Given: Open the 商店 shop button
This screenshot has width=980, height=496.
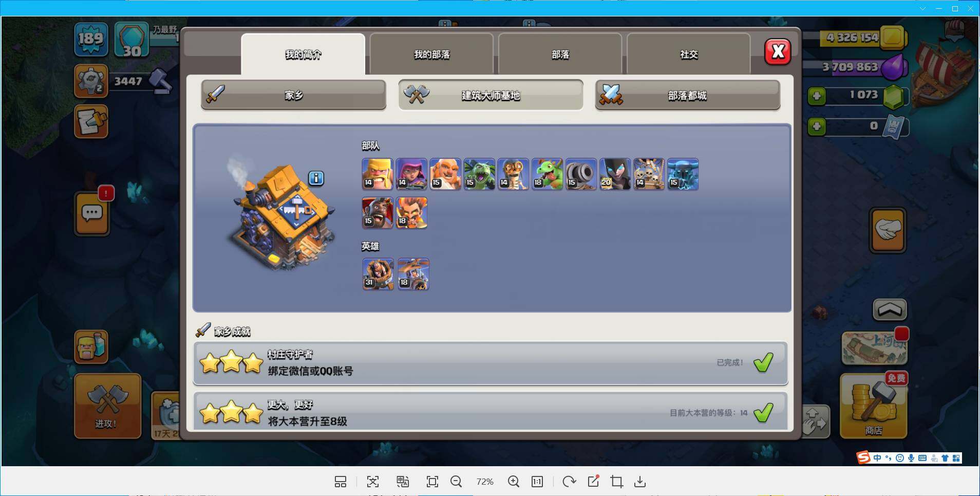Looking at the screenshot, I should point(874,406).
